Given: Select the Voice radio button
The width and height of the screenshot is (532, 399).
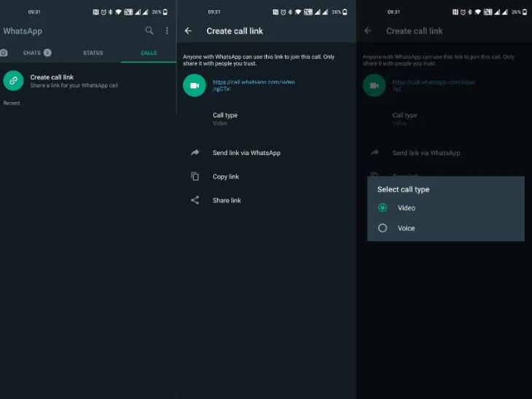Looking at the screenshot, I should coord(383,228).
